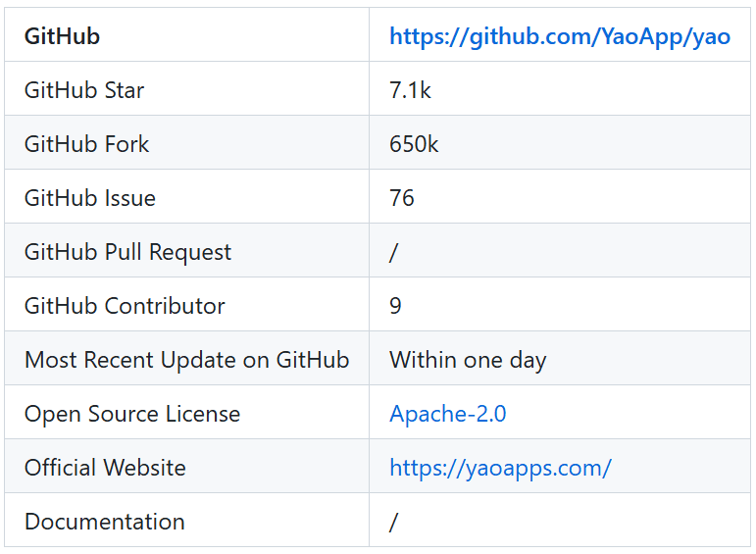Select the GitHub Contributor row label
The width and height of the screenshot is (756, 554).
point(125,306)
